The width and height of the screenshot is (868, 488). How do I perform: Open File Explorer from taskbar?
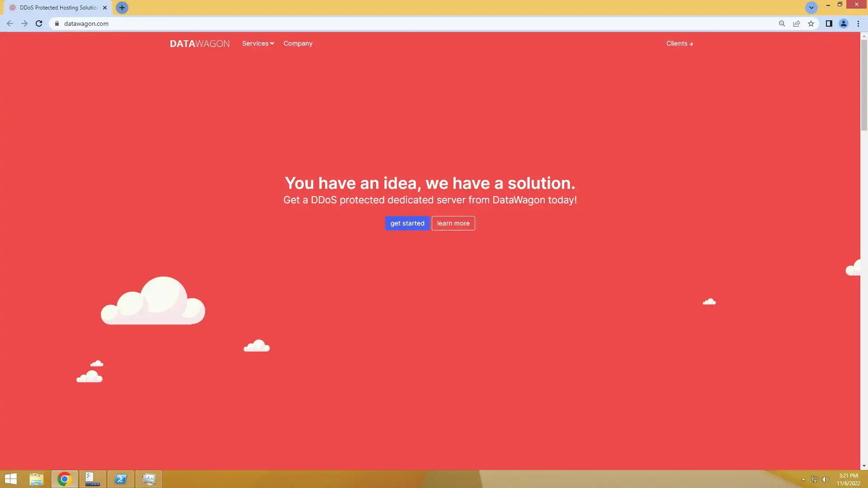click(x=36, y=479)
